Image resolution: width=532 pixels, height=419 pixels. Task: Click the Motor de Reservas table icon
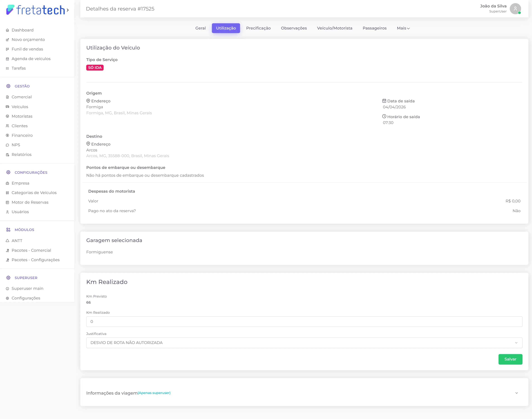(7, 202)
